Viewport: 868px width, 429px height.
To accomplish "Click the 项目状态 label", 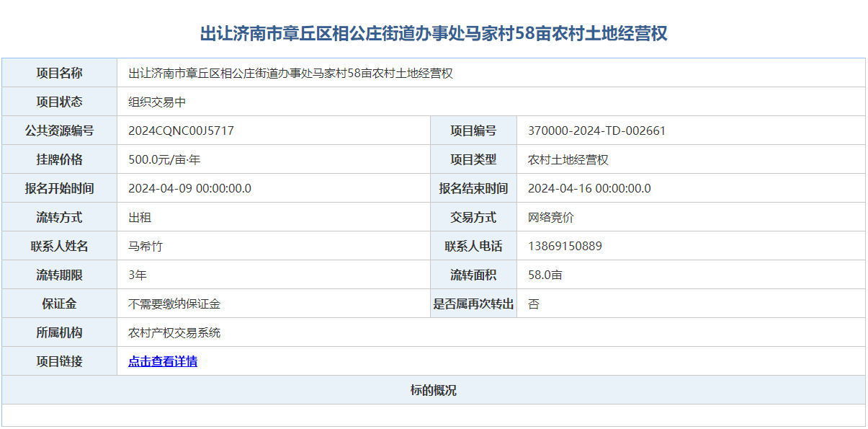I will (60, 102).
